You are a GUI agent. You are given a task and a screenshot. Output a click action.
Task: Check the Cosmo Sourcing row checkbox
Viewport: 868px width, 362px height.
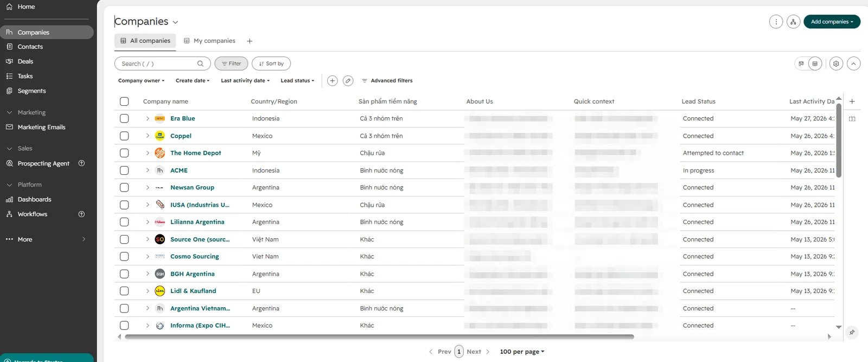click(124, 257)
